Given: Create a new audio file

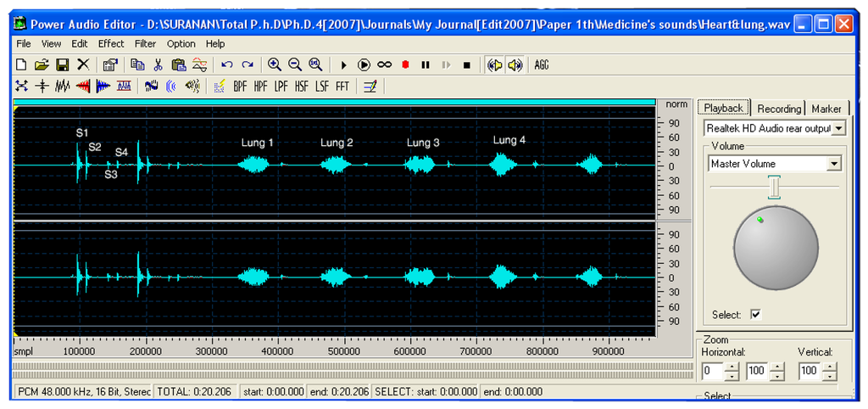Looking at the screenshot, I should (21, 64).
